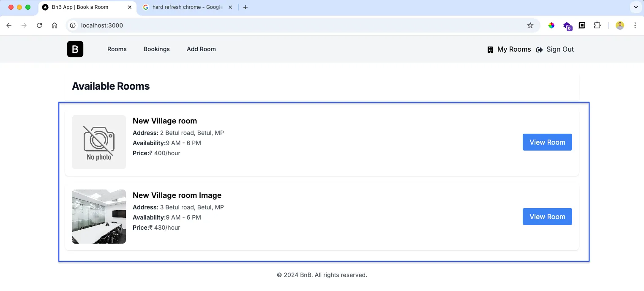Image resolution: width=644 pixels, height=291 pixels.
Task: Click the Sign Out arrow icon
Action: pos(540,50)
